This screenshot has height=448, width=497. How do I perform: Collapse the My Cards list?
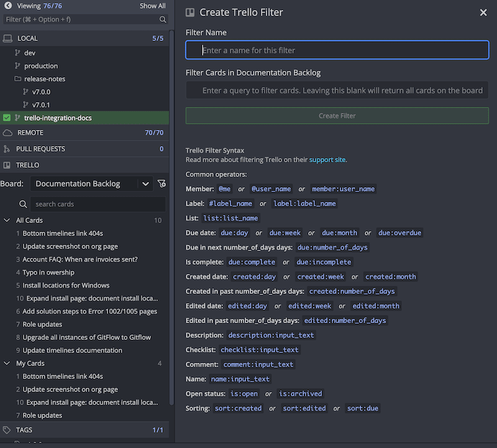point(7,363)
